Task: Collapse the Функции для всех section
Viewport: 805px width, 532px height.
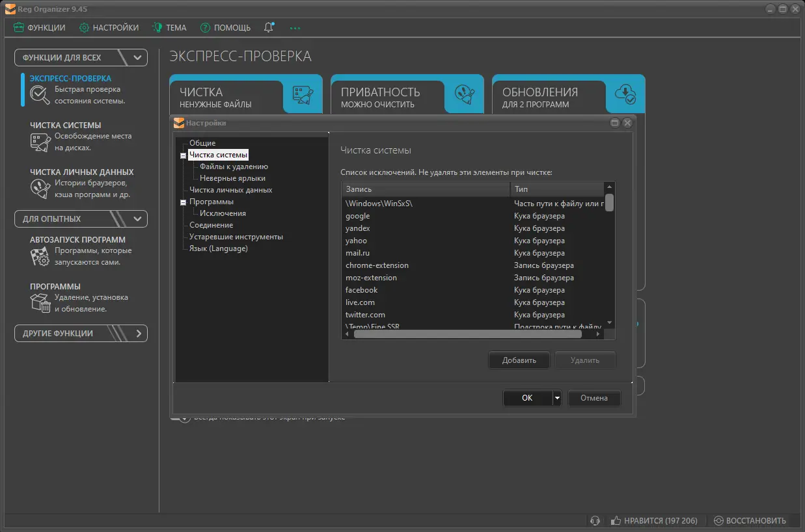Action: click(x=137, y=57)
